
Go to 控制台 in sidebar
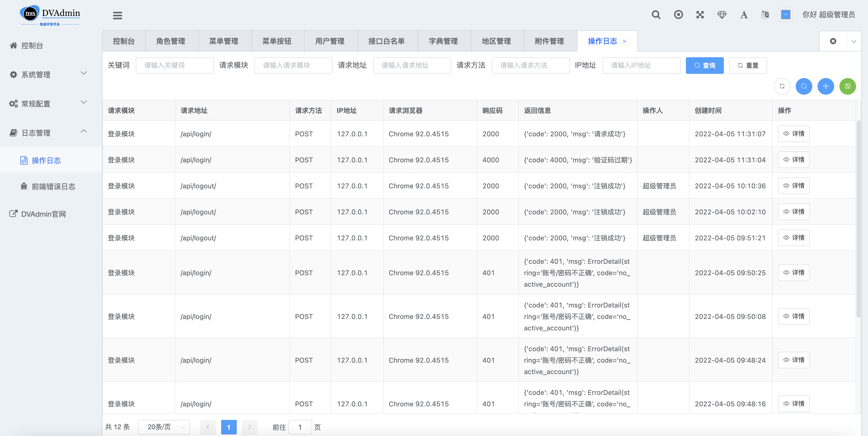coord(51,46)
